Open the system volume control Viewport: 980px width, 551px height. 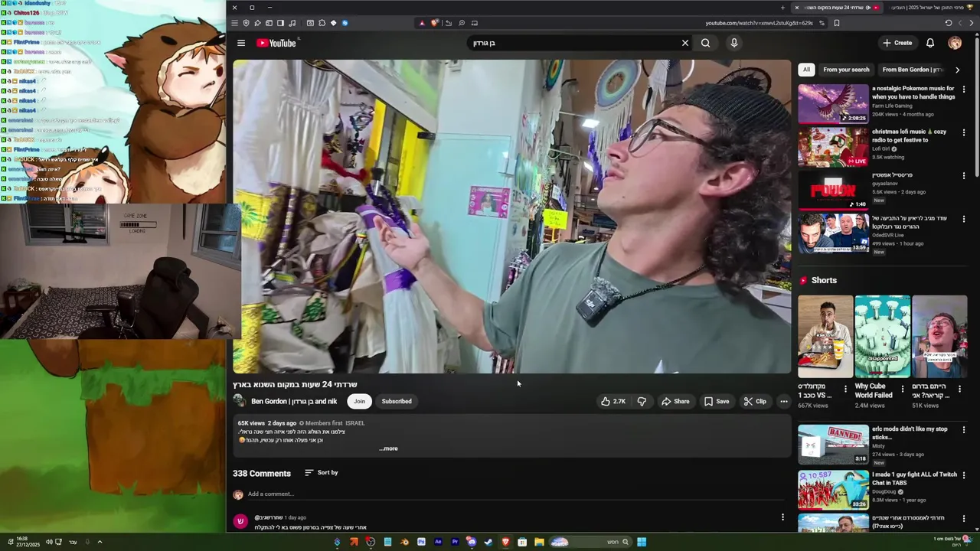(49, 542)
